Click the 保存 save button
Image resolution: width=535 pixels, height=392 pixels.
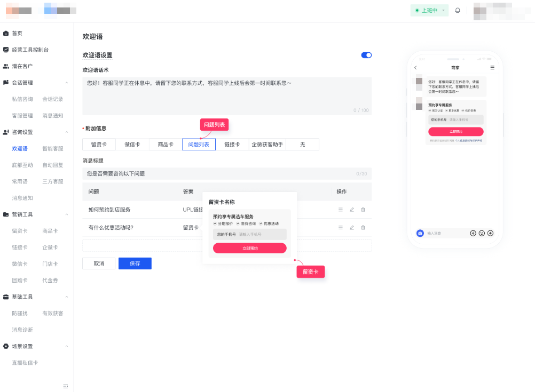coord(135,263)
